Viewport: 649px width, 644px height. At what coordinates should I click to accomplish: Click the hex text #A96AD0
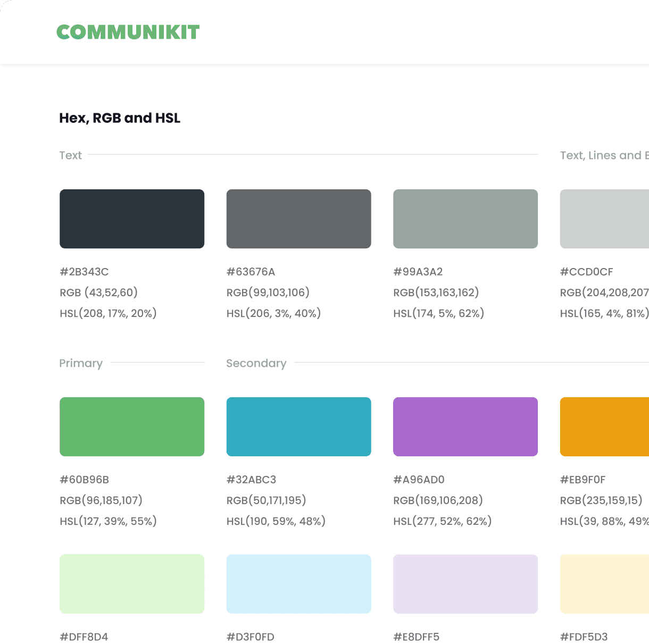coord(419,480)
